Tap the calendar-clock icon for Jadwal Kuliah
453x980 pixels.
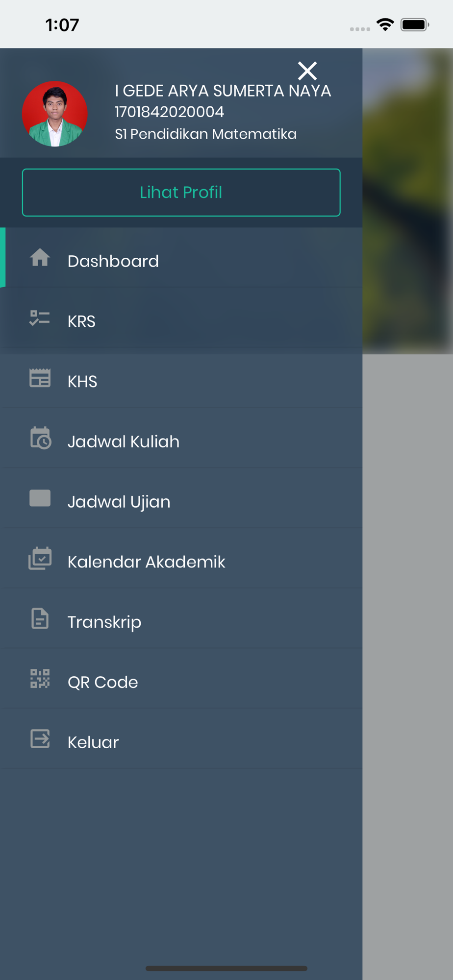(41, 438)
